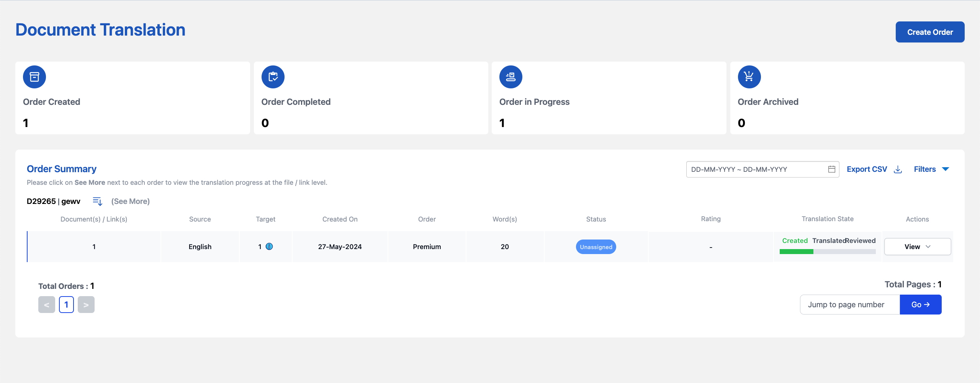Click the 27-May-2024 created date cell
The image size is (980, 383).
tap(340, 247)
